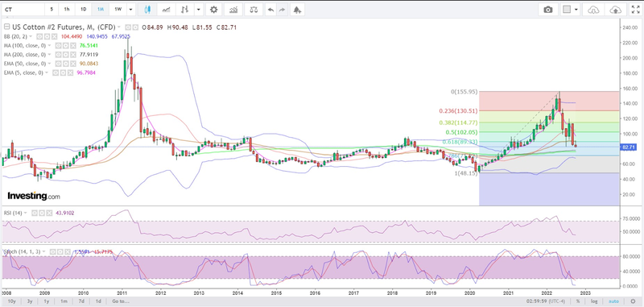Select the 5 minute interval
The height and width of the screenshot is (307, 644).
coord(52,9)
